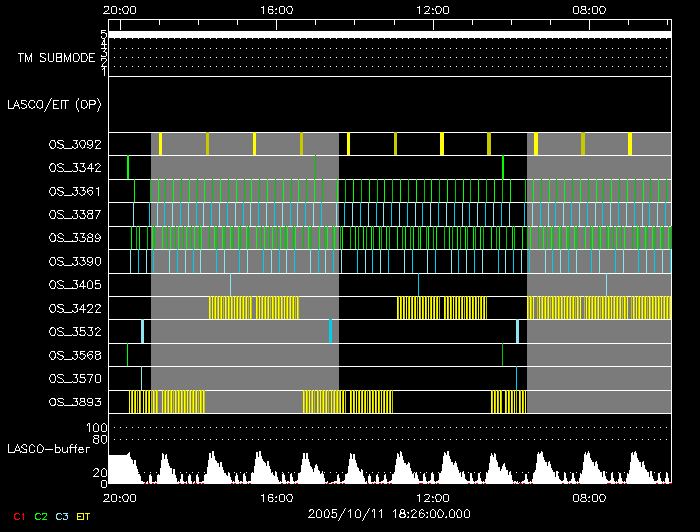The height and width of the screenshot is (532, 700).
Task: Click the 16:00 tick on top axis
Action: pos(276,10)
